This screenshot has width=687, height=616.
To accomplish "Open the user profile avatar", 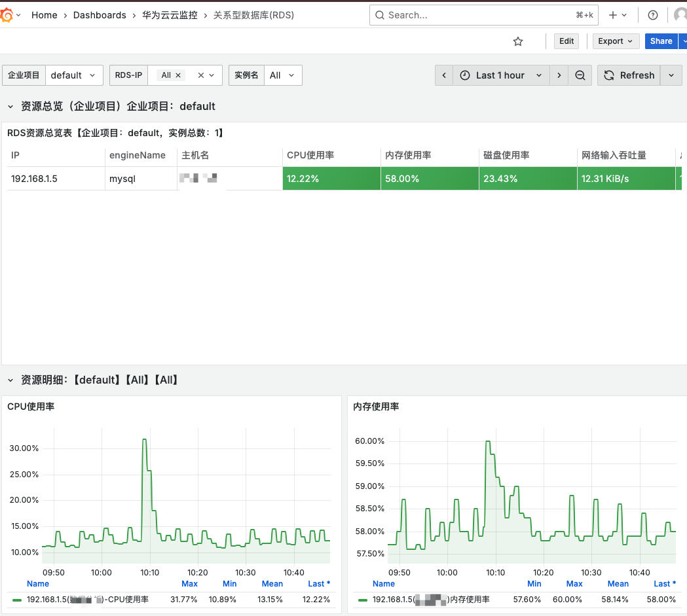I will click(x=680, y=15).
